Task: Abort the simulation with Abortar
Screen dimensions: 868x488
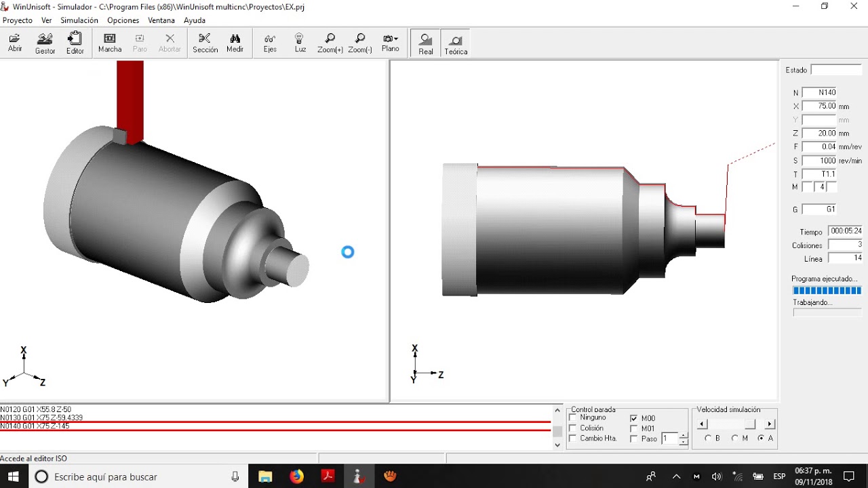Action: pos(170,43)
